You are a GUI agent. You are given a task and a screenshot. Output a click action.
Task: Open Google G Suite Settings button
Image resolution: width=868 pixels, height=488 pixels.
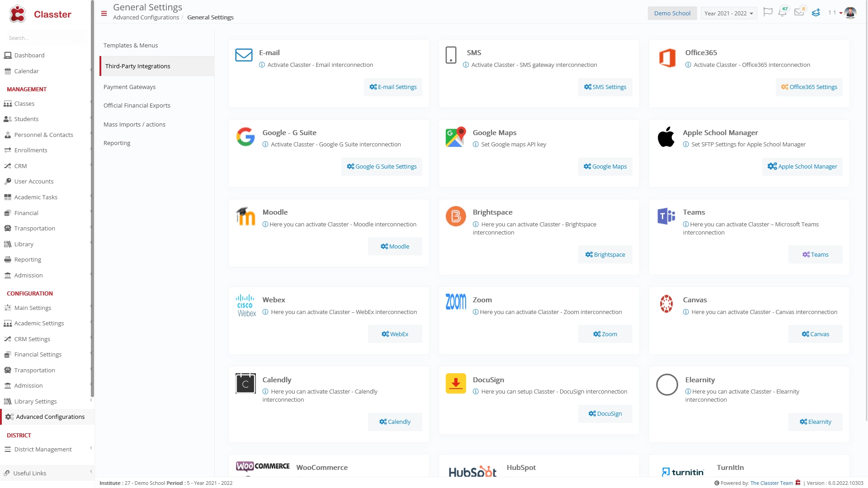382,167
